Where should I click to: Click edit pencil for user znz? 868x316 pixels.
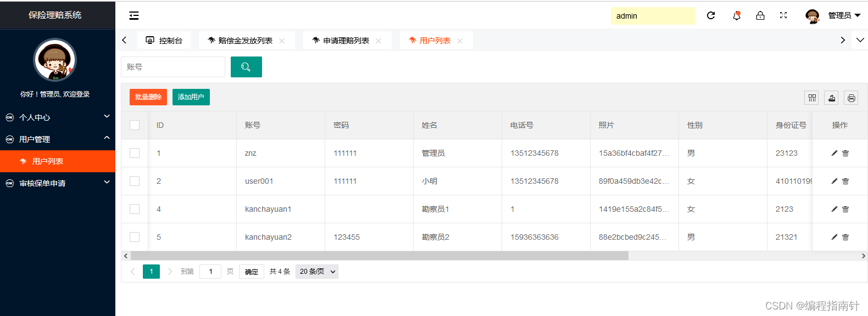[x=834, y=153]
